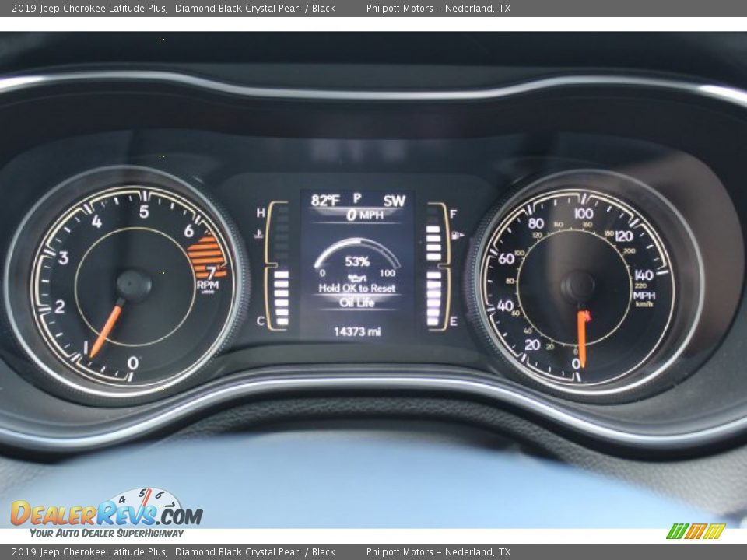Select the P gear indicator

357,198
